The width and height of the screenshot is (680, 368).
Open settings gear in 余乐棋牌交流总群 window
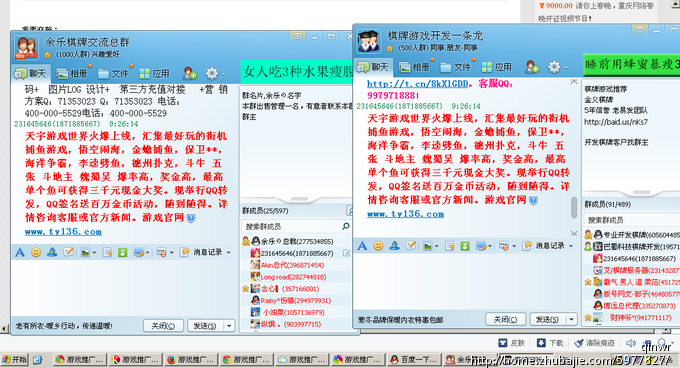point(212,73)
